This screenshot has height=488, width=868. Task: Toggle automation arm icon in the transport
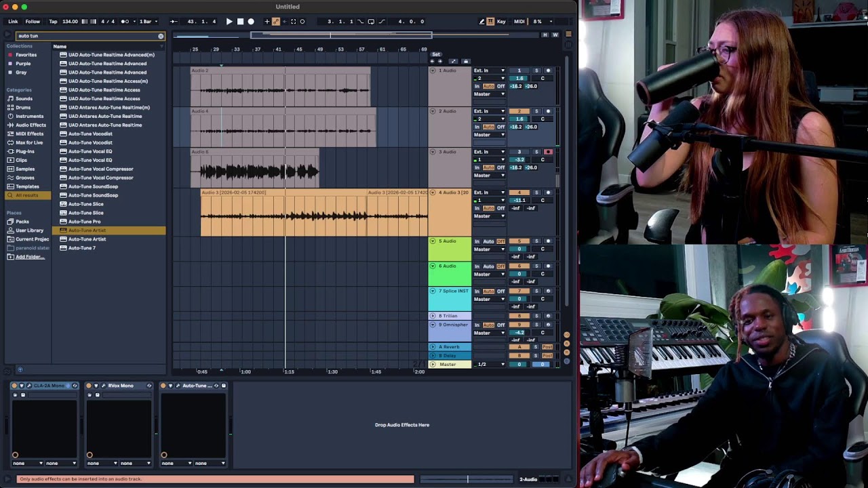pos(276,22)
